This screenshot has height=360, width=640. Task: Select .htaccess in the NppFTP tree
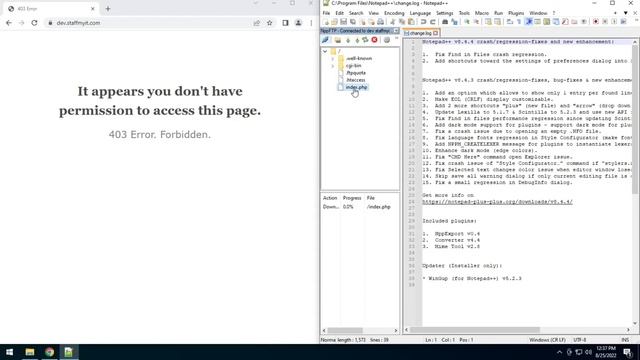click(356, 80)
